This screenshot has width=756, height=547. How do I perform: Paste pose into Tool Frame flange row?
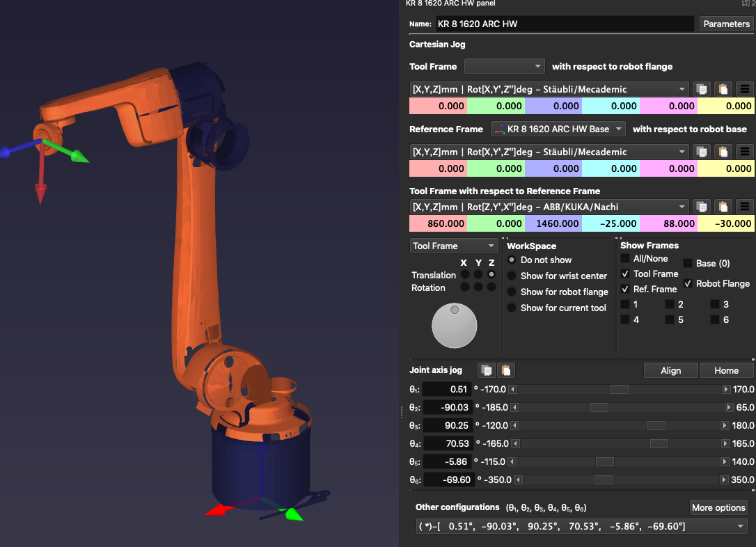tap(723, 89)
